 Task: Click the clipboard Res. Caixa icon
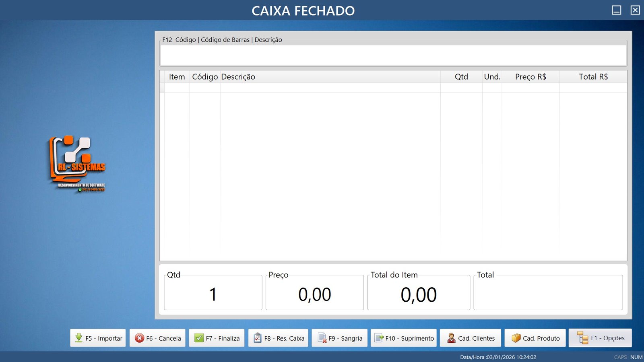[258, 338]
